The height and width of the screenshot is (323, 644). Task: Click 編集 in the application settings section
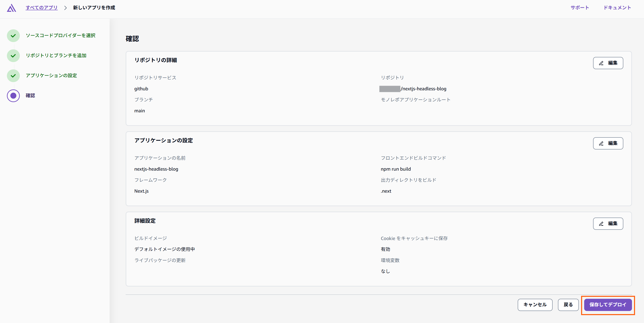pyautogui.click(x=608, y=143)
